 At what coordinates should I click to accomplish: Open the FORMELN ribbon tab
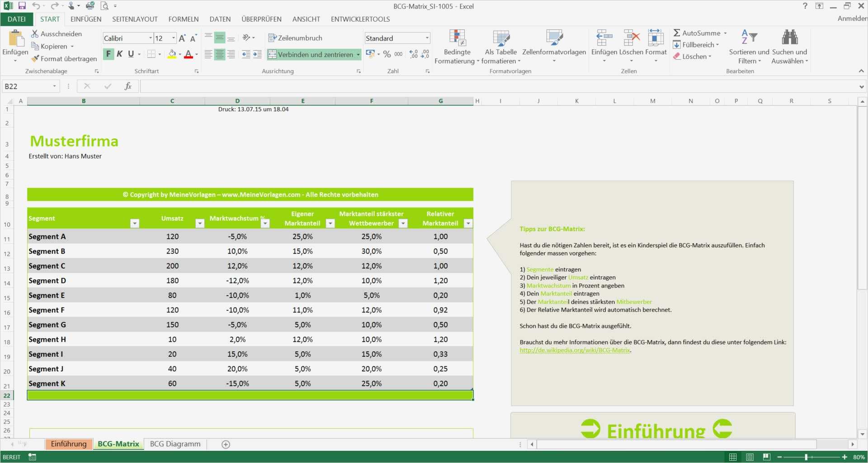tap(183, 19)
